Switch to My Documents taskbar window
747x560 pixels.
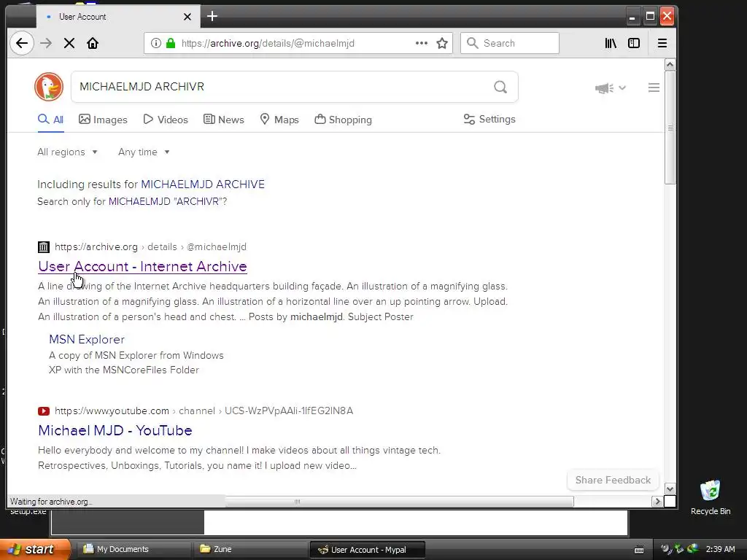click(133, 550)
